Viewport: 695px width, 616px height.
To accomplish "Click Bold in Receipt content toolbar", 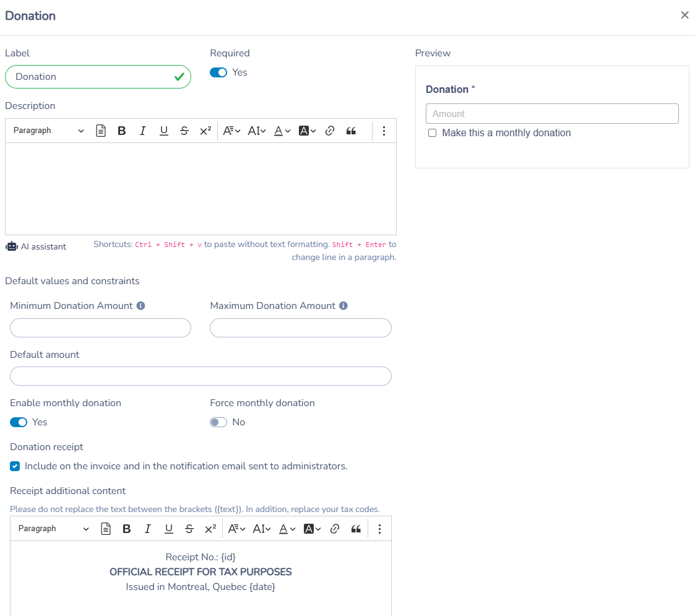I will point(127,529).
